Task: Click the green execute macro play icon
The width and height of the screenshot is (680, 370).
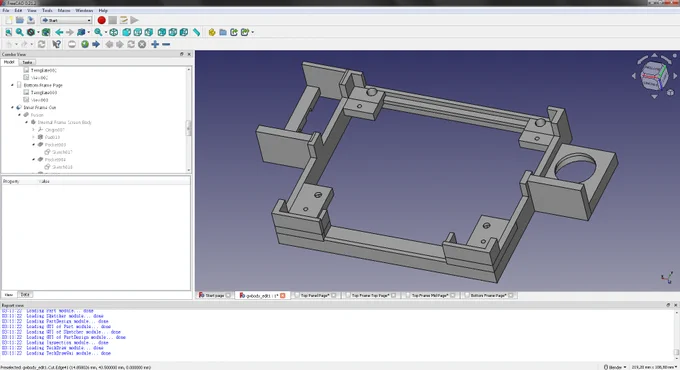Action: click(x=135, y=20)
